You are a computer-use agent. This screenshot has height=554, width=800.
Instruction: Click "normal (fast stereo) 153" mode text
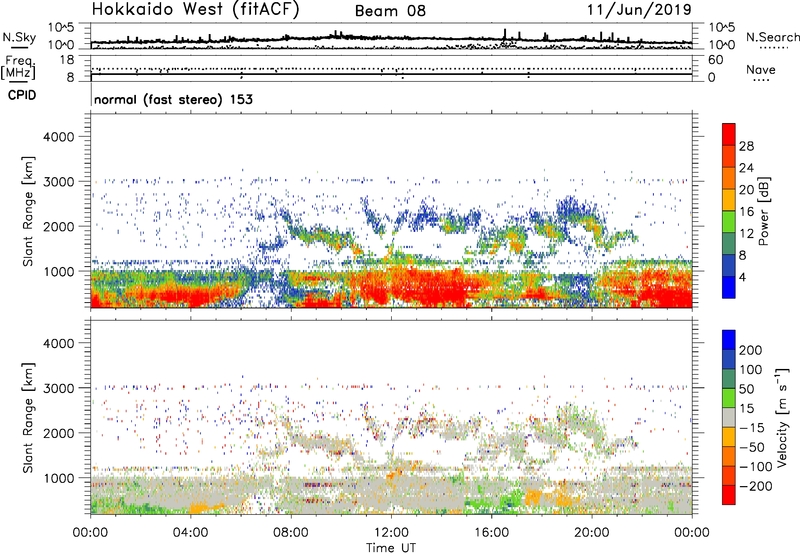(173, 100)
